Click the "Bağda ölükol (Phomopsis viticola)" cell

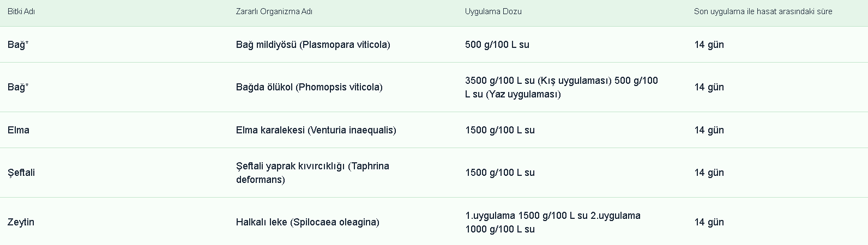click(309, 87)
